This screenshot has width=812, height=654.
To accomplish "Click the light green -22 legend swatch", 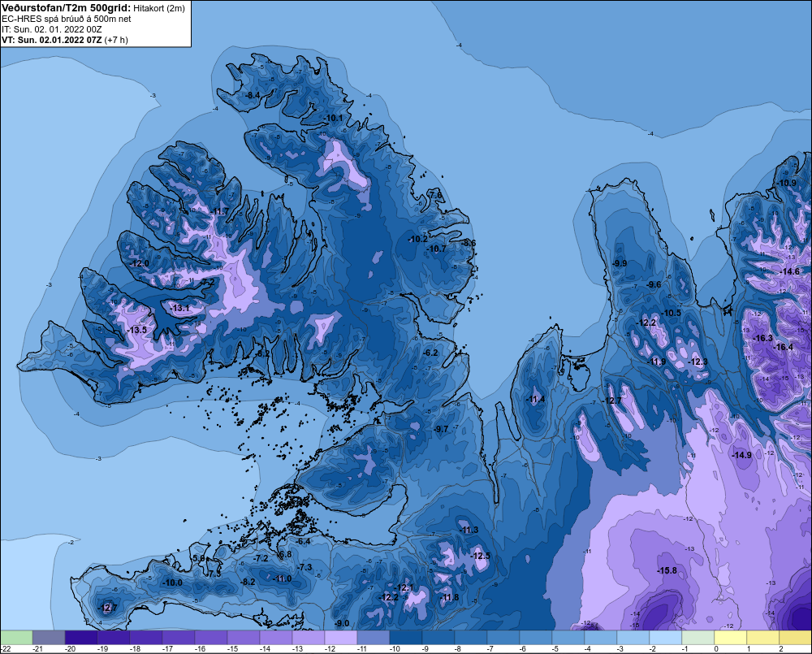I will (16, 637).
